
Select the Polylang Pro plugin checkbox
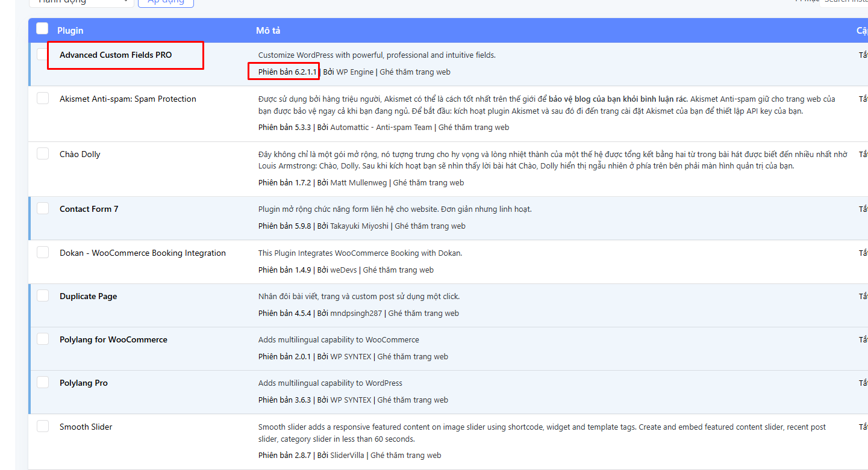(43, 382)
